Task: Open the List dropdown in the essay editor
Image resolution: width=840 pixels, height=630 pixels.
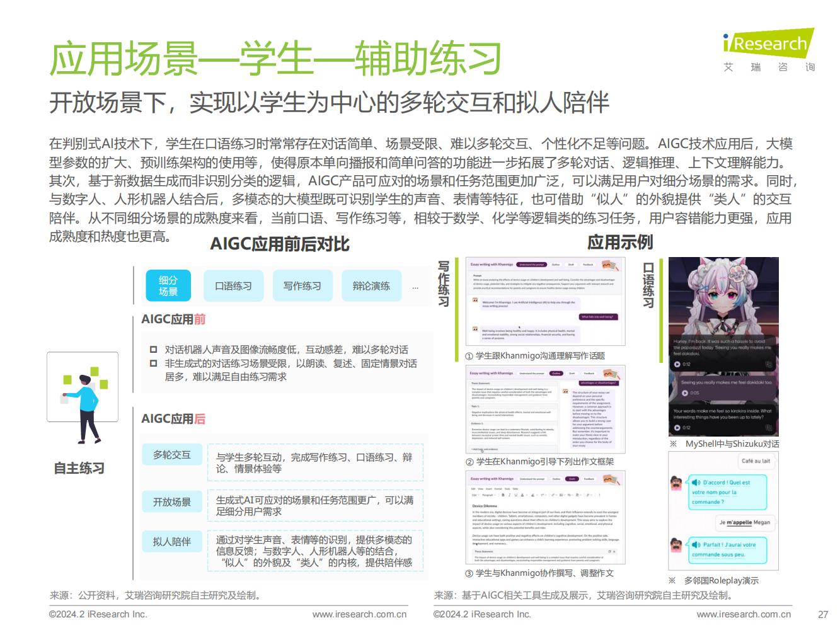Action: (477, 495)
